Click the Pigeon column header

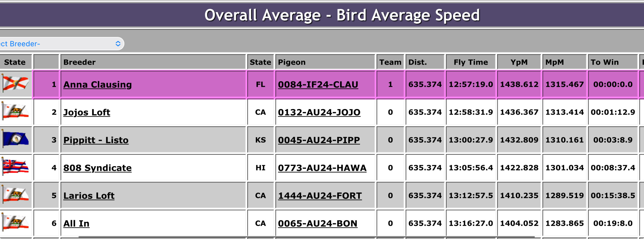point(292,62)
